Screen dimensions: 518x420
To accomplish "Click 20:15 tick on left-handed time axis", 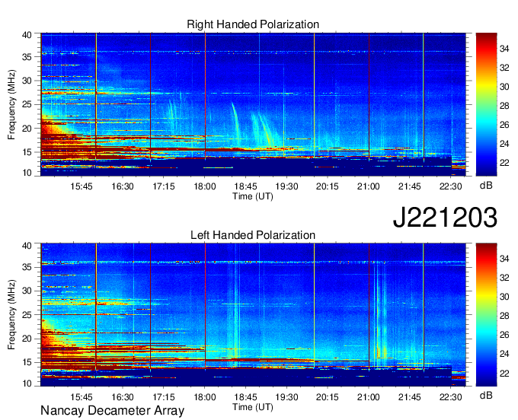I will click(x=328, y=397).
